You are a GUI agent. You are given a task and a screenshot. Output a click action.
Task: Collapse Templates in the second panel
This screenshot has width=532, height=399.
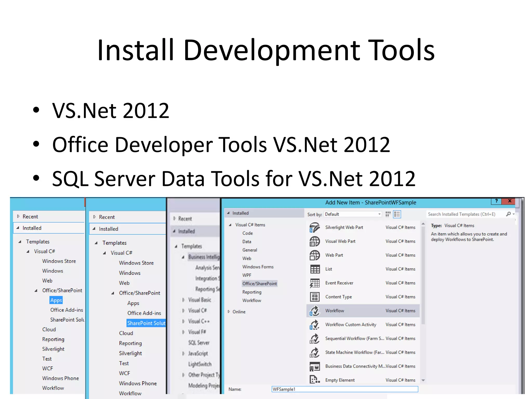pyautogui.click(x=96, y=243)
